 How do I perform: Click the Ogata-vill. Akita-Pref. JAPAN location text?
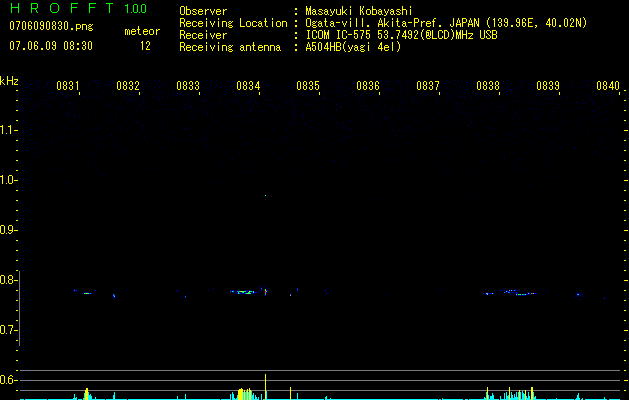(446, 23)
